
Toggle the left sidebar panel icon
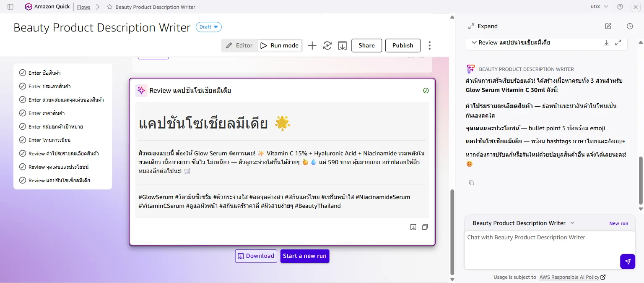click(10, 7)
